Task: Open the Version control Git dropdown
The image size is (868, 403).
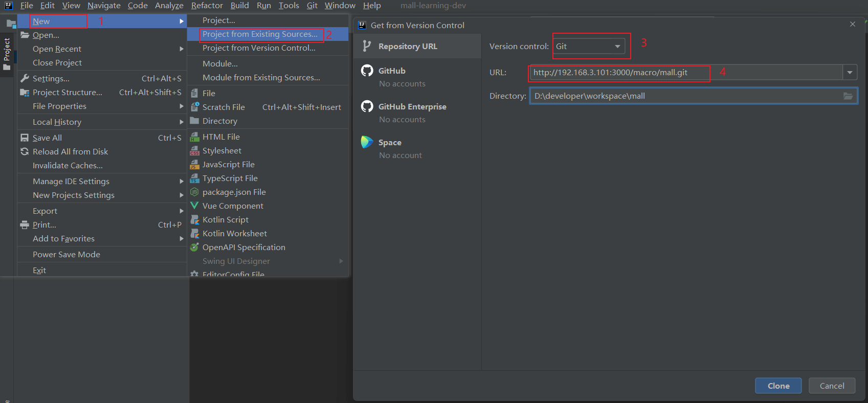Action: click(589, 47)
